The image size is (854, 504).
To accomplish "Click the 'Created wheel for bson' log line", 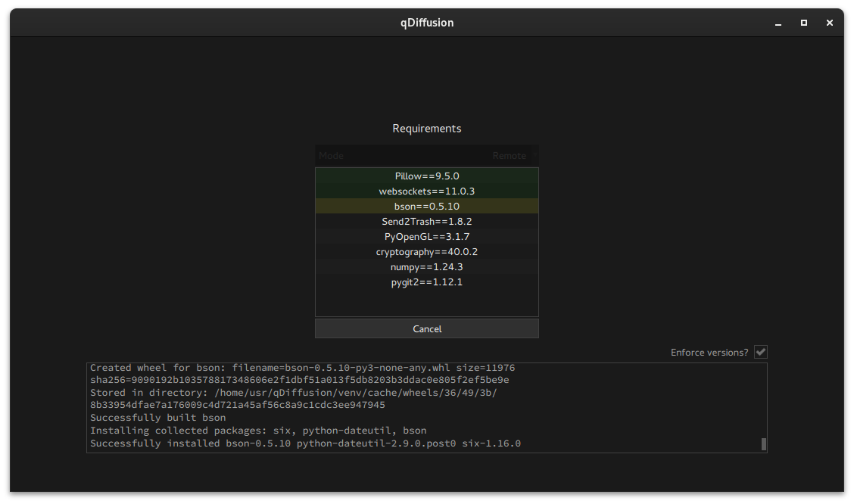I will pos(302,368).
